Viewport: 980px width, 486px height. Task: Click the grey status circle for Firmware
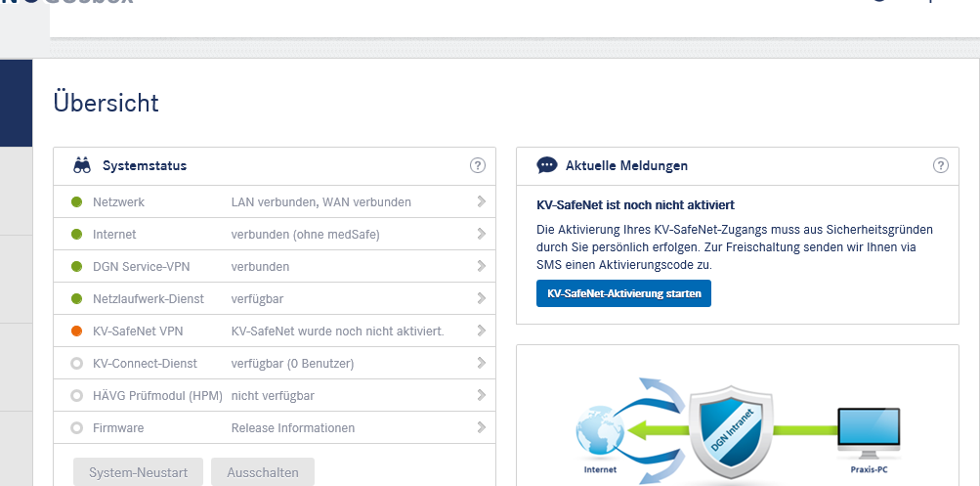77,428
